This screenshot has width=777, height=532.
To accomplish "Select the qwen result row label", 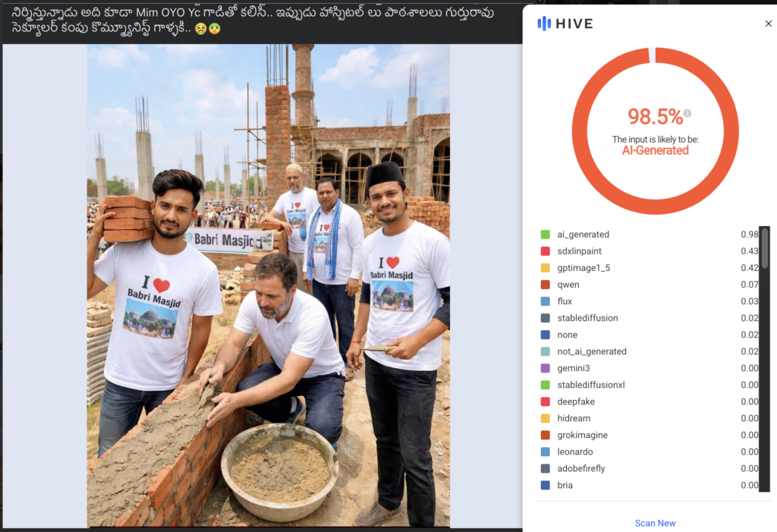I will pyautogui.click(x=568, y=285).
